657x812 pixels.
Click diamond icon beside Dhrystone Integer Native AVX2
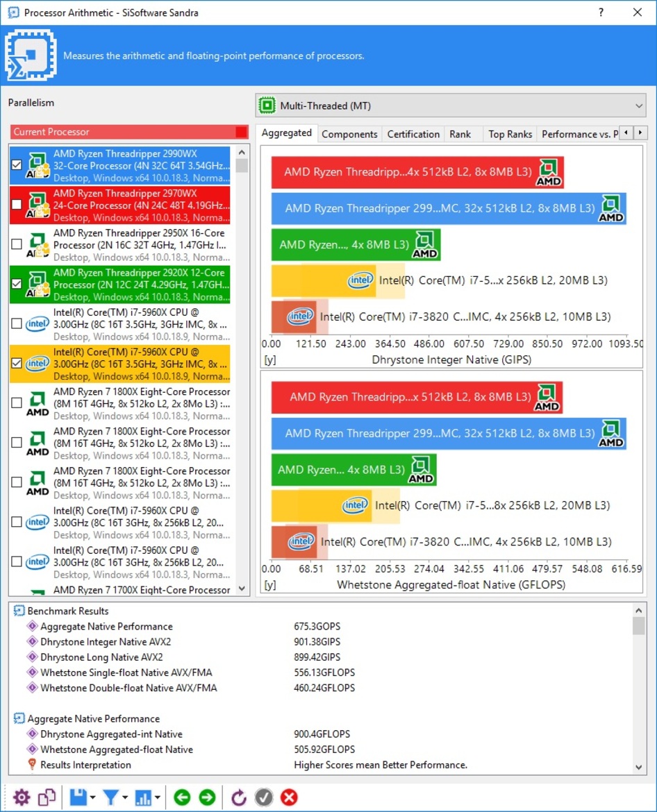(32, 642)
